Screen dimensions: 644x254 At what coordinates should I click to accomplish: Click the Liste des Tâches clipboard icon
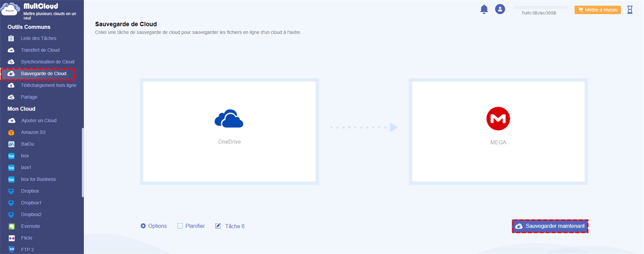(x=11, y=38)
